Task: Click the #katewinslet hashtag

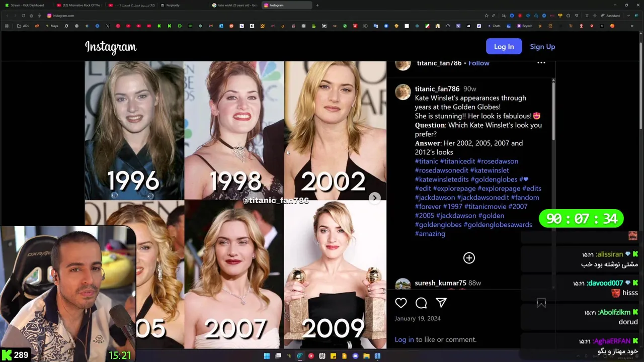Action: click(490, 170)
